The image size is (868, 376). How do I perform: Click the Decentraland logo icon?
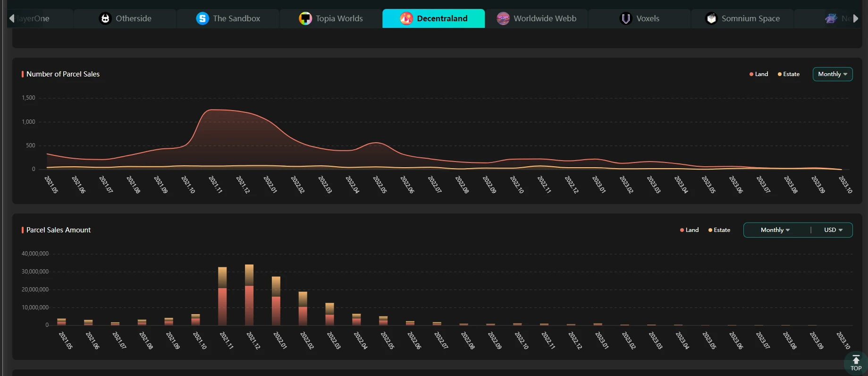406,18
